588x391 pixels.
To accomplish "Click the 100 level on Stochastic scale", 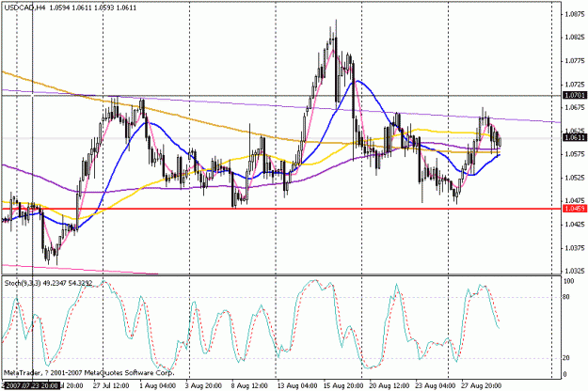I will 569,281.
